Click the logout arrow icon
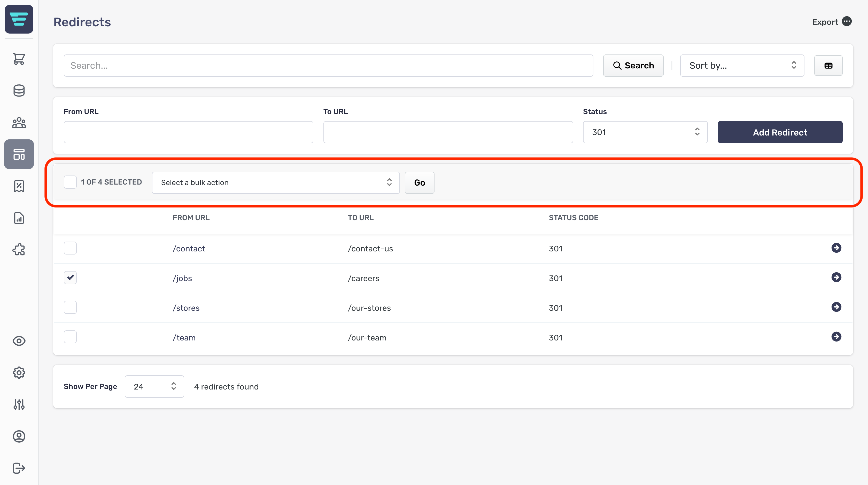 click(19, 468)
